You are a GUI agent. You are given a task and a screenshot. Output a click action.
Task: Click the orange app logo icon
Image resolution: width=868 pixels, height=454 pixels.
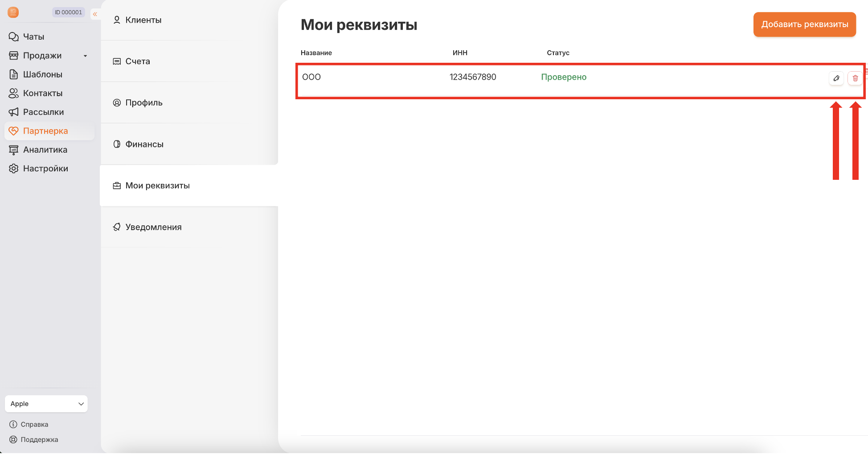pos(13,12)
